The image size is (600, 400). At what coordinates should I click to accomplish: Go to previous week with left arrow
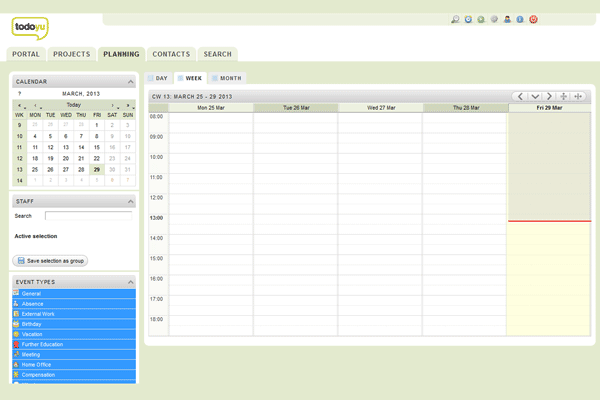(x=520, y=96)
